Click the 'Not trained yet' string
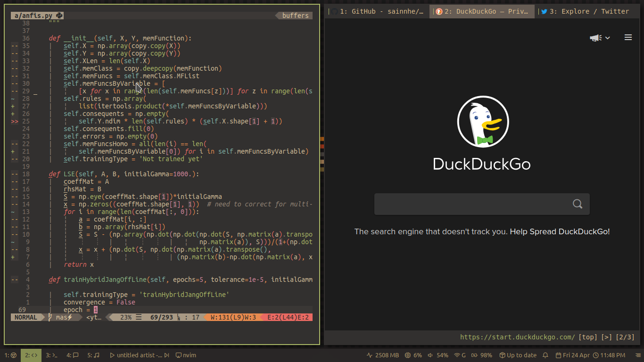 171,159
